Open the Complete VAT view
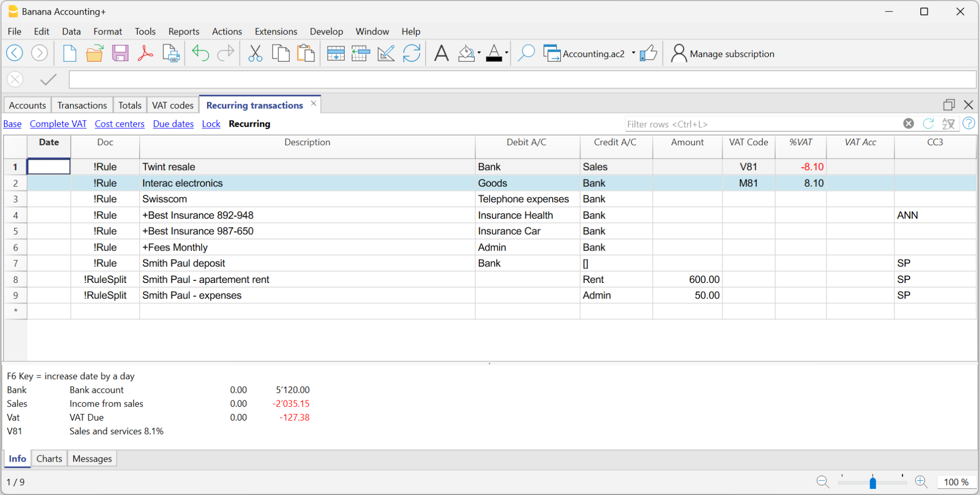980x495 pixels. coord(58,123)
